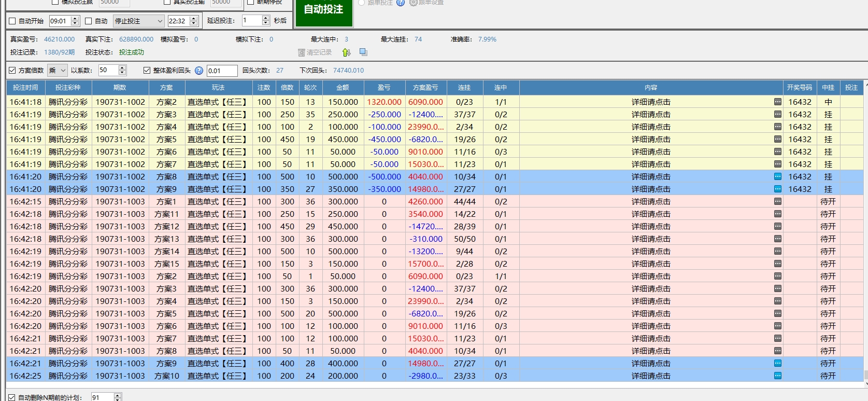Open blue details icon for 190731-1003 方案9
The height and width of the screenshot is (401, 868).
[777, 363]
